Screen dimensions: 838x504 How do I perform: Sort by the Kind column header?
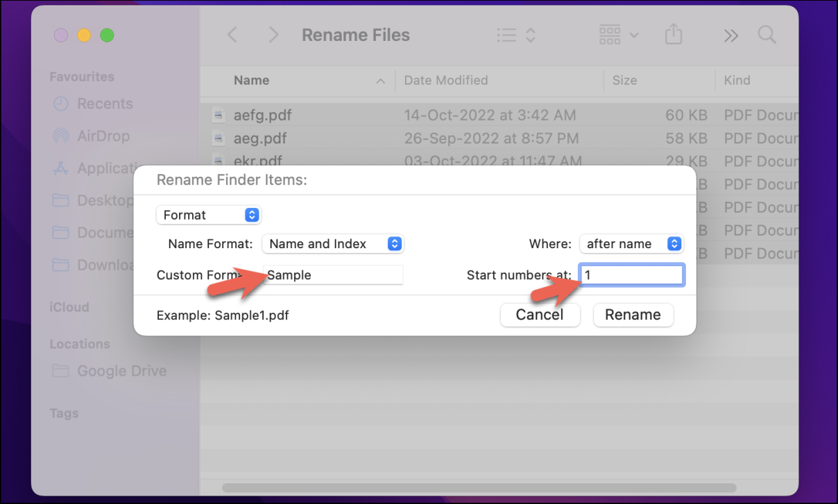737,80
